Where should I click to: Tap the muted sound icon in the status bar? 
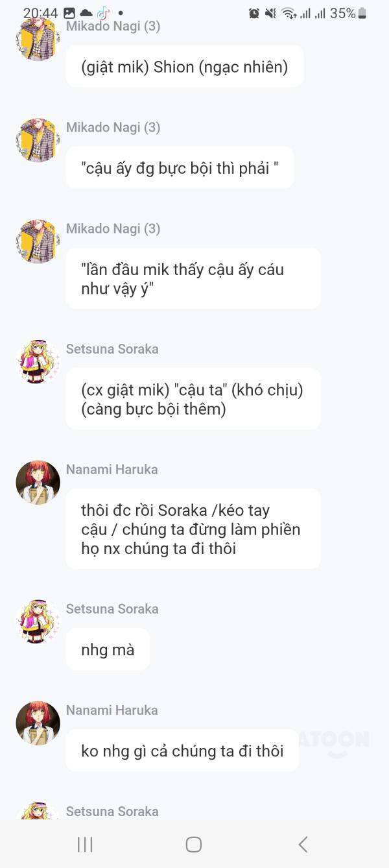point(271,13)
